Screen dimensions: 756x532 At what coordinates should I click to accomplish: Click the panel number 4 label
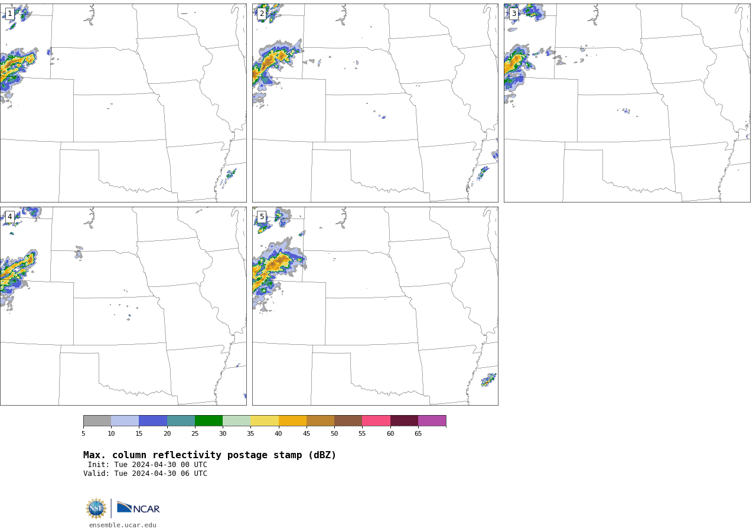click(9, 217)
